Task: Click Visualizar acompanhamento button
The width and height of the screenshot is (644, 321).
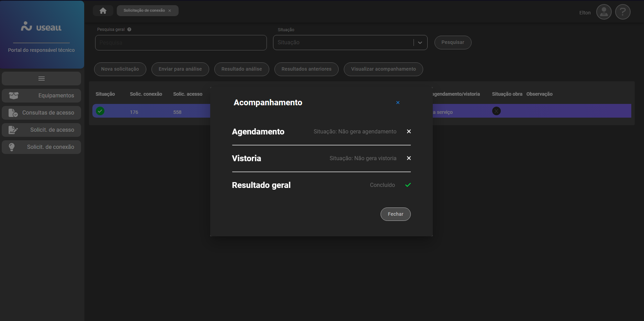Action: [x=383, y=69]
